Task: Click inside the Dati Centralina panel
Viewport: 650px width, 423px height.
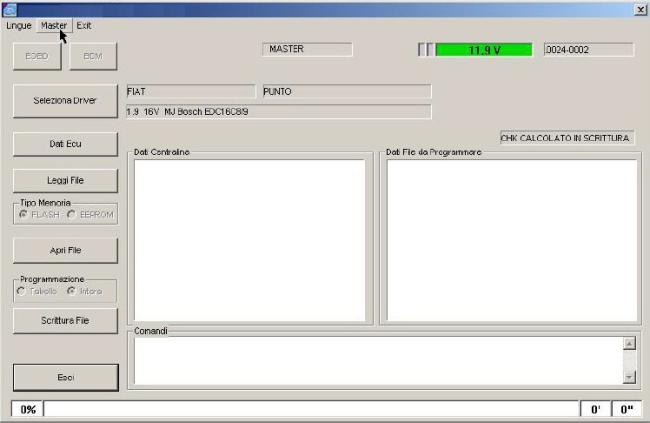Action: [x=249, y=240]
